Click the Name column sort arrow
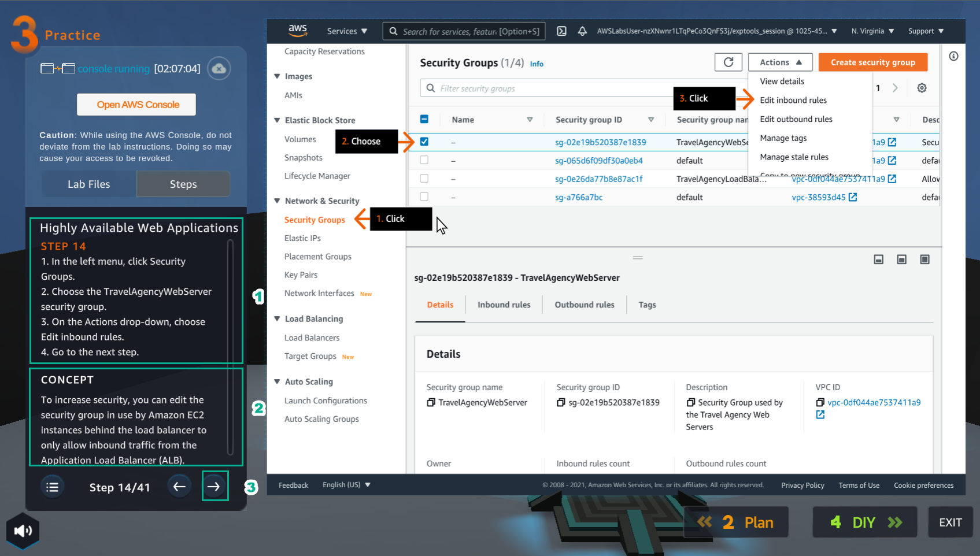 click(530, 120)
